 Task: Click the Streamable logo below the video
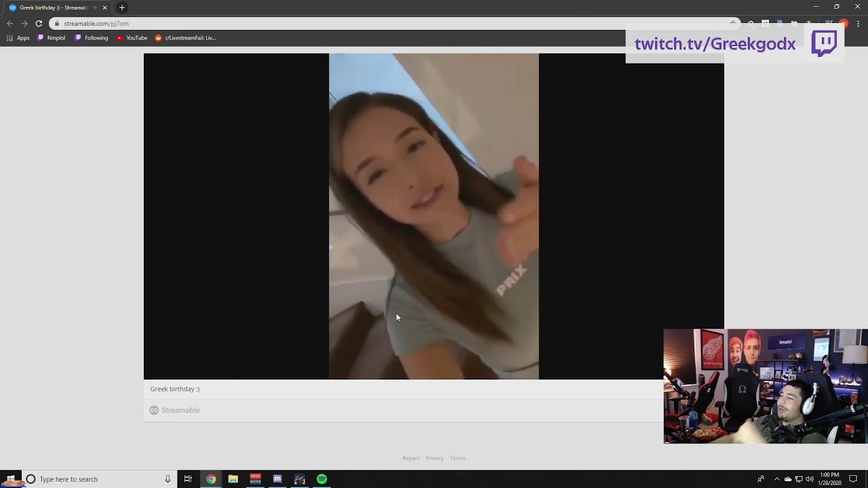tap(175, 410)
